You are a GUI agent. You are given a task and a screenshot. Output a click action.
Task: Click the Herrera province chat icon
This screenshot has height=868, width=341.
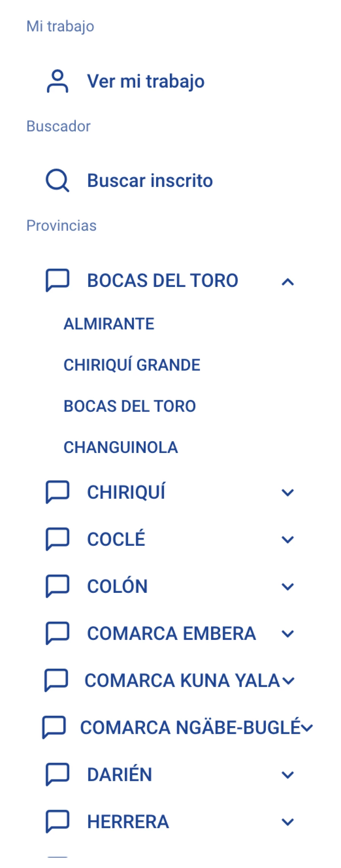click(57, 821)
